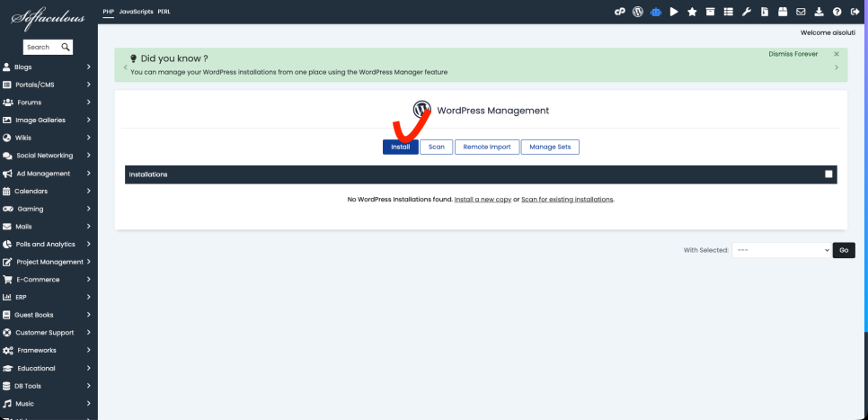Click the Go button
868x420 pixels.
[844, 250]
